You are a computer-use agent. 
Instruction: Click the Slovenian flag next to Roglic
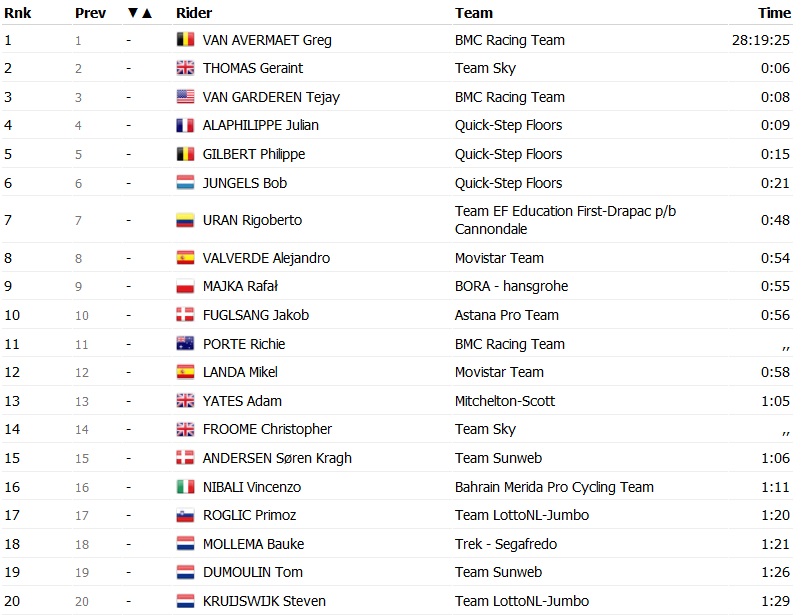185,515
